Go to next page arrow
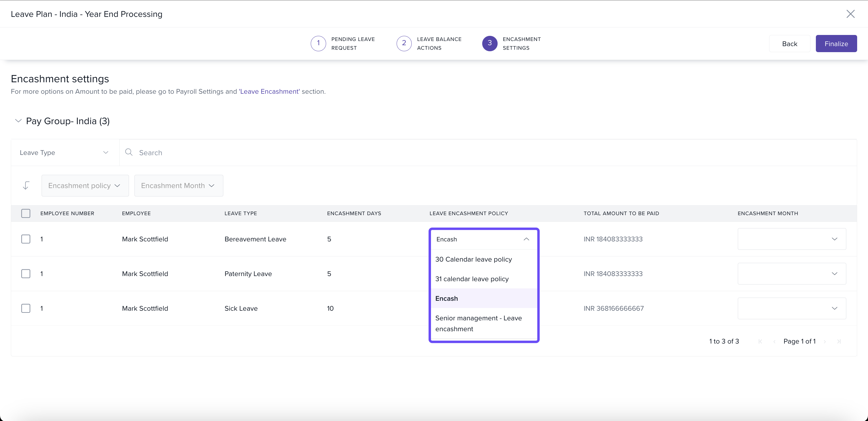This screenshot has height=421, width=868. pyautogui.click(x=825, y=341)
